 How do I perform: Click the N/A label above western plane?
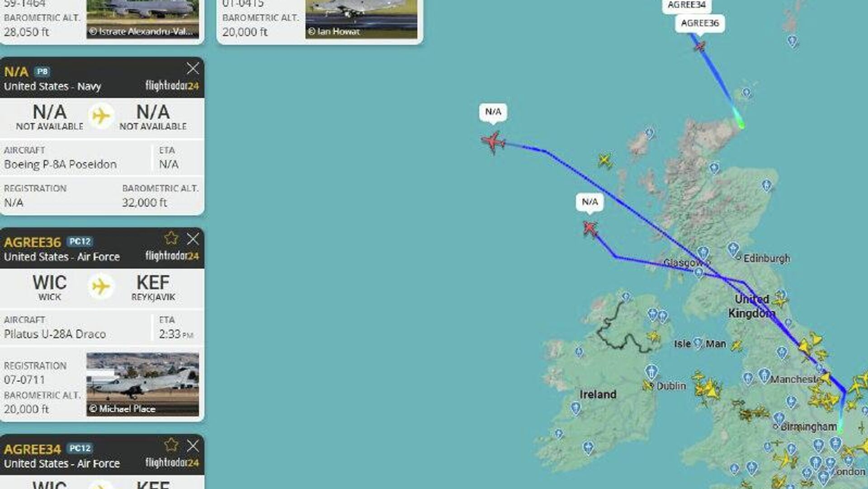(493, 112)
